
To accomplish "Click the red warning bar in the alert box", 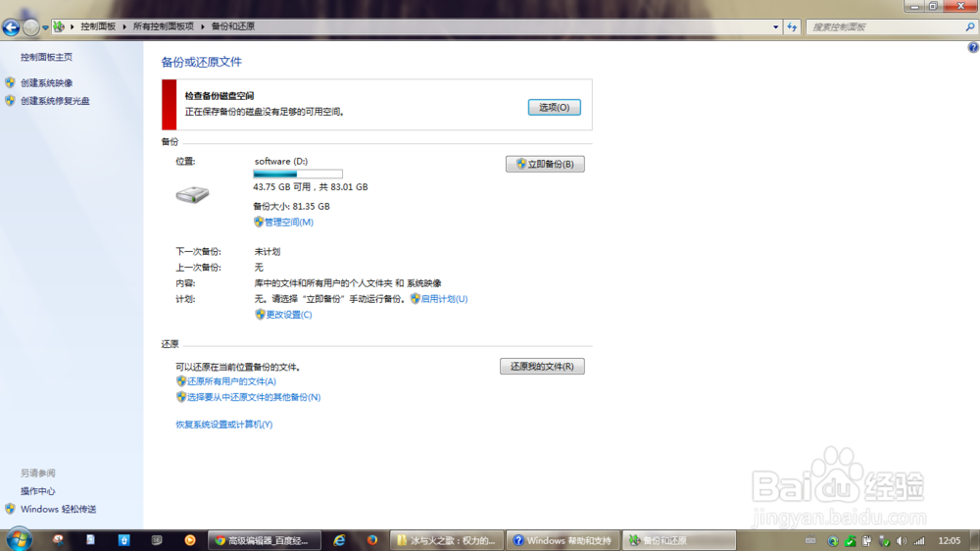I will [169, 105].
